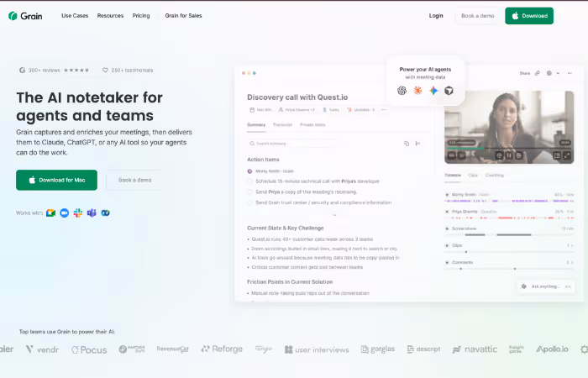
Task: Check Schedule 15-minute technical call item
Action: pyautogui.click(x=249, y=181)
